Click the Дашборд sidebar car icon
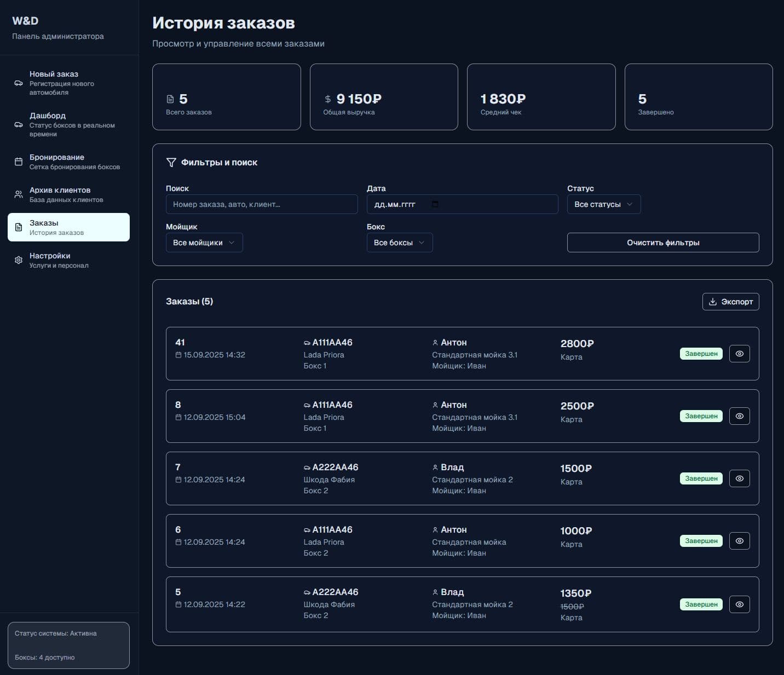Image resolution: width=784 pixels, height=675 pixels. [19, 125]
